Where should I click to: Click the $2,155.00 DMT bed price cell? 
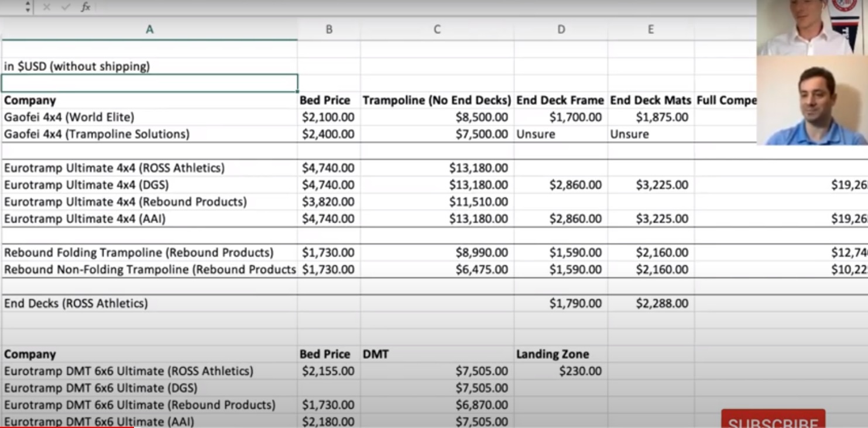point(329,371)
